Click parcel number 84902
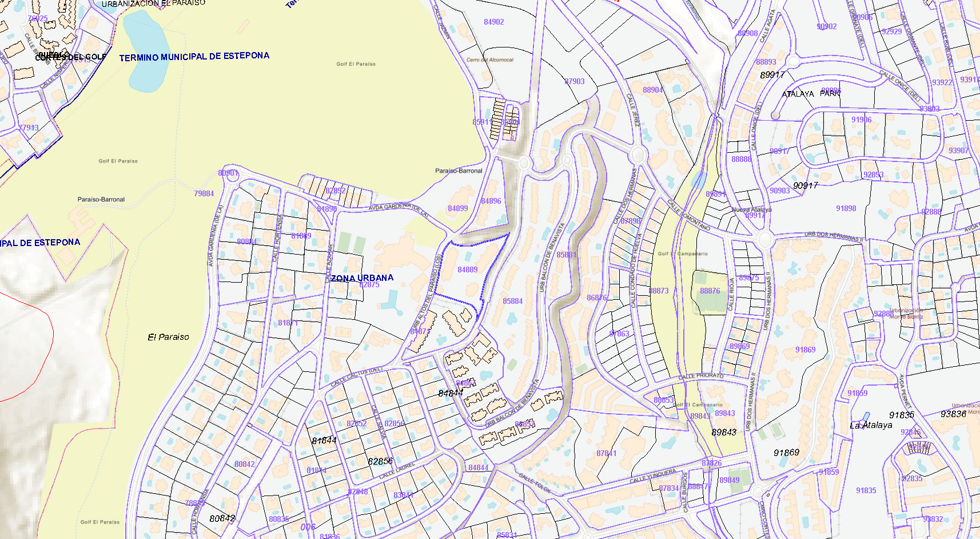The height and width of the screenshot is (539, 980). [x=494, y=22]
